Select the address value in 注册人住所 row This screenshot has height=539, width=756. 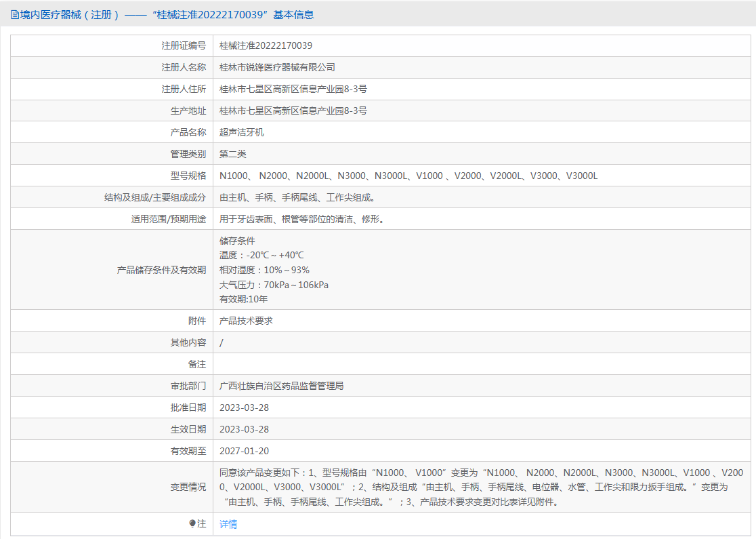pyautogui.click(x=293, y=89)
